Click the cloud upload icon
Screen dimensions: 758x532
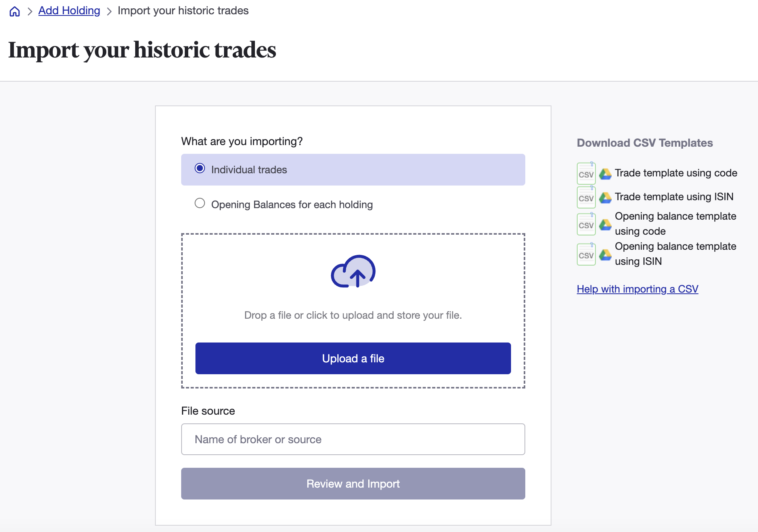(x=353, y=272)
